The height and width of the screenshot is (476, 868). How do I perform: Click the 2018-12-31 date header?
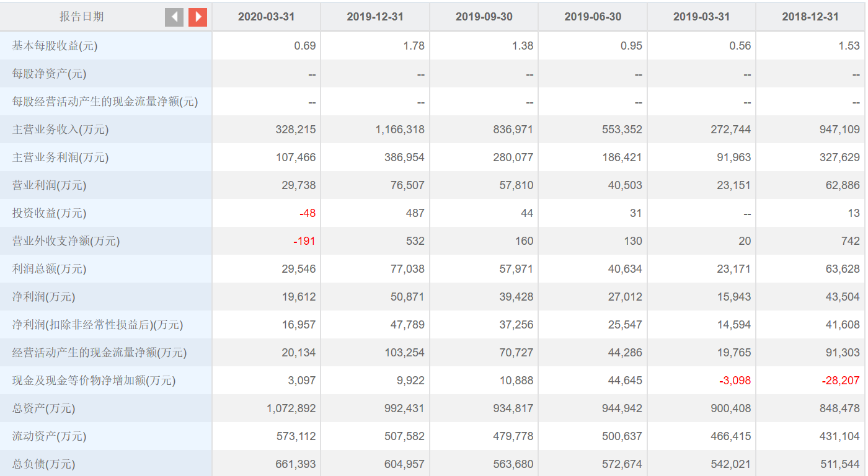coord(810,17)
